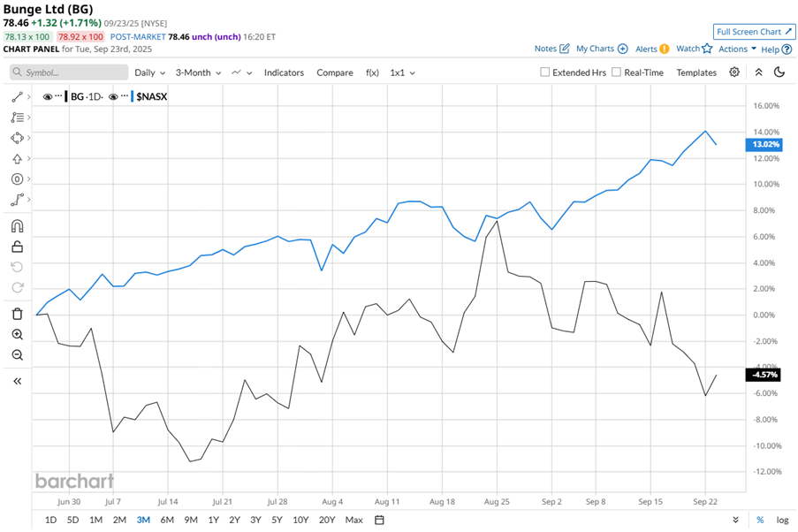Click the BG black color marker
798x532 pixels.
[66, 96]
